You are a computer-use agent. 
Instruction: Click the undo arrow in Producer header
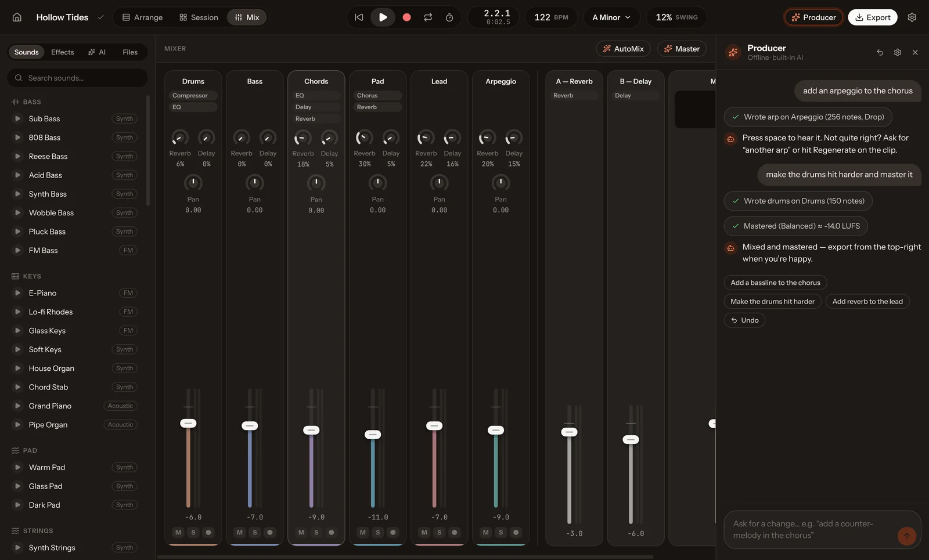pyautogui.click(x=880, y=52)
